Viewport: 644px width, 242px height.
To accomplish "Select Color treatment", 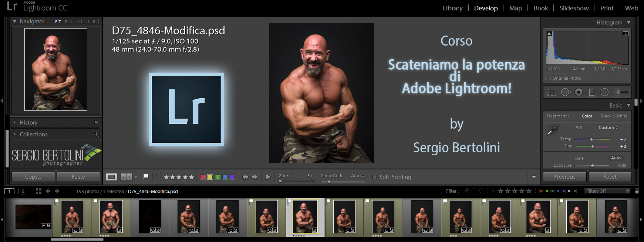I will point(587,116).
